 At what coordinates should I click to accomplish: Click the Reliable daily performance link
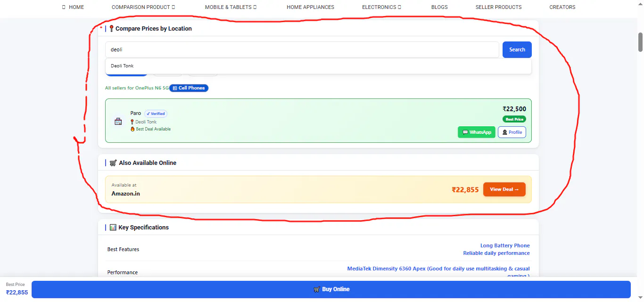pyautogui.click(x=496, y=253)
